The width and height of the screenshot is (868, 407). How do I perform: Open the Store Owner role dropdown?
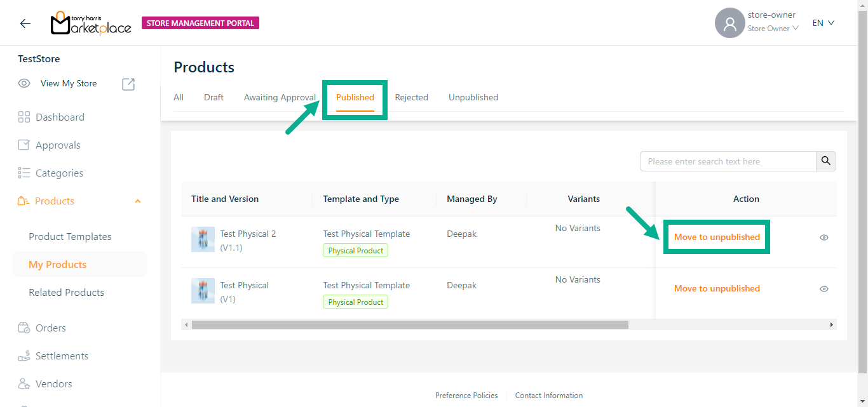pyautogui.click(x=772, y=29)
